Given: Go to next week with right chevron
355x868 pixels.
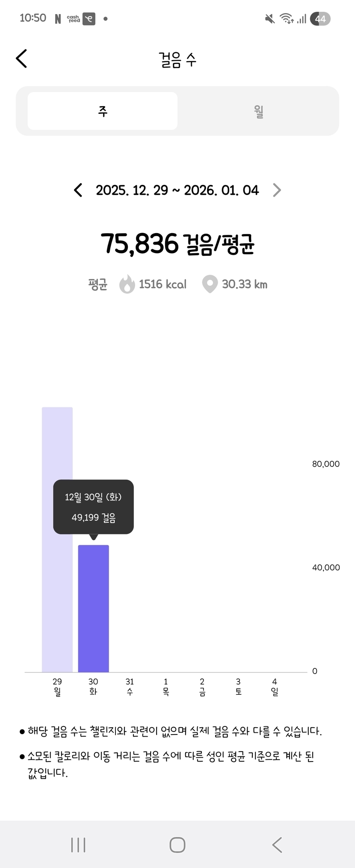Looking at the screenshot, I should click(277, 190).
